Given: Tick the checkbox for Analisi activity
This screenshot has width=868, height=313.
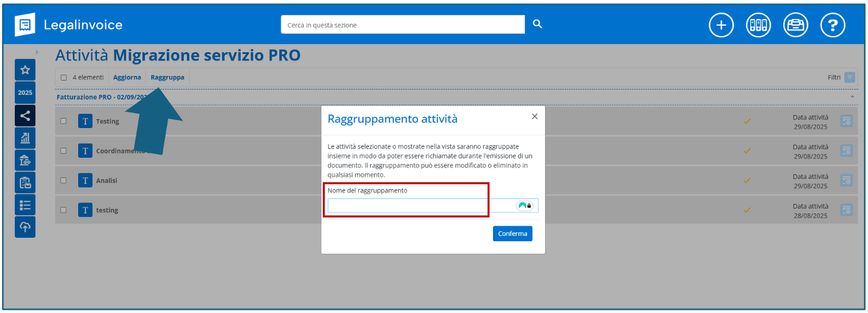Looking at the screenshot, I should 64,180.
